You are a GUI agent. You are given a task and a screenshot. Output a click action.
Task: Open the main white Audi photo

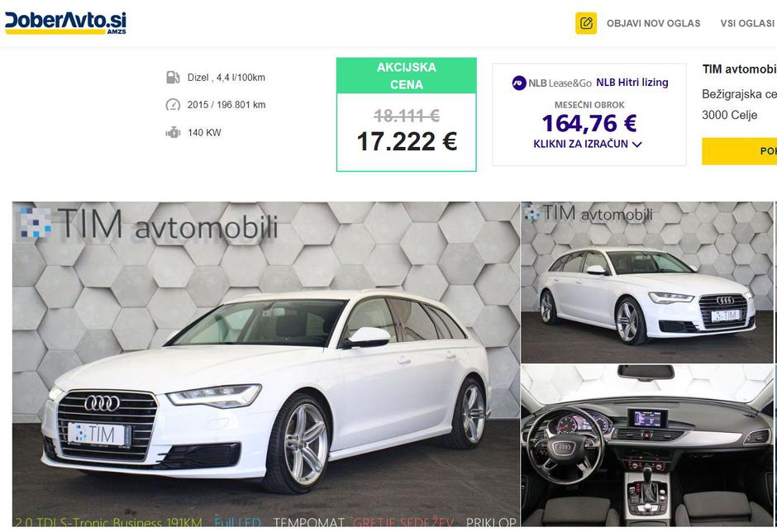[x=266, y=363]
